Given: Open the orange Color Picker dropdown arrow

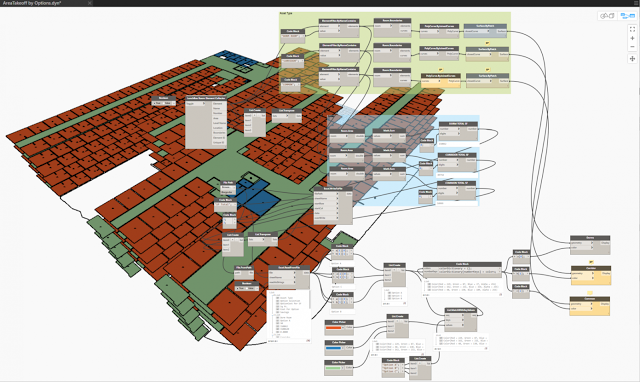Looking at the screenshot, I should [344, 327].
